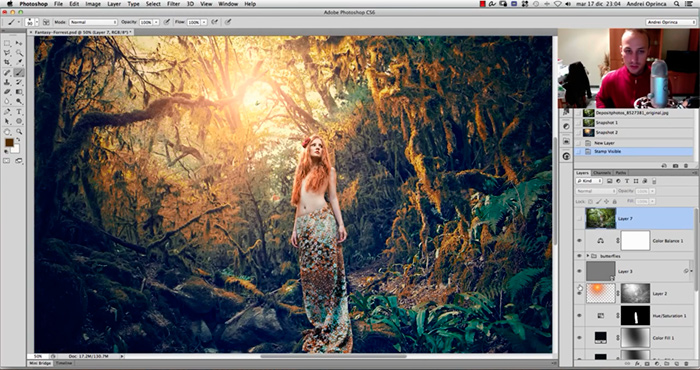Open the workspace switcher Andrei Oprinca
700x370 pixels.
tap(671, 22)
